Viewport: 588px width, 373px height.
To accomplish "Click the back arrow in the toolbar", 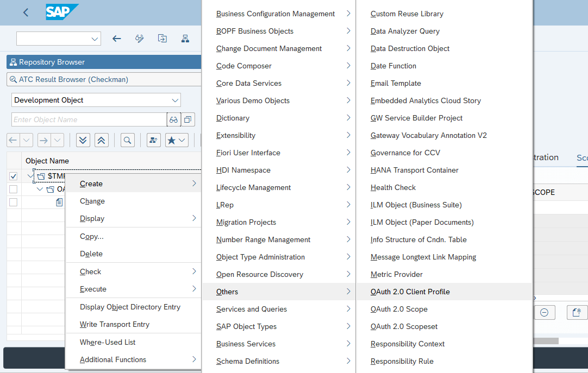I will pyautogui.click(x=117, y=39).
